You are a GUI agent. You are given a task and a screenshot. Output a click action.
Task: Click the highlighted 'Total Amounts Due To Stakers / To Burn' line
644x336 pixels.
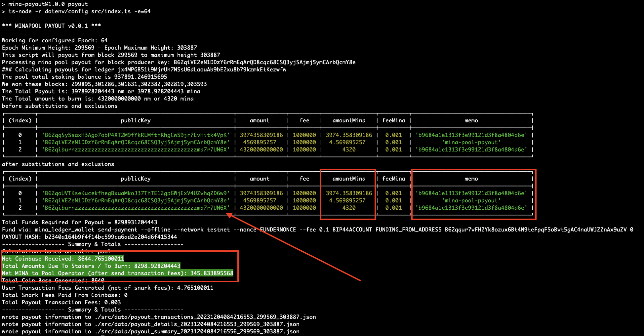[91, 266]
